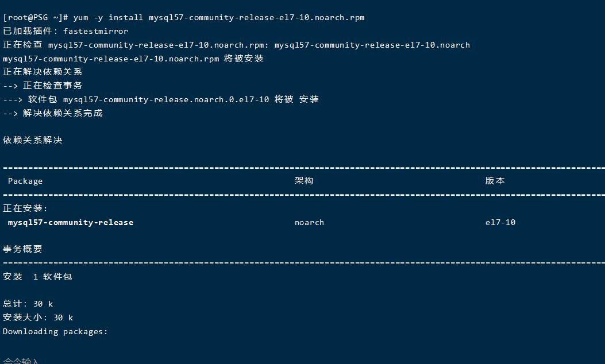Screen dimensions: 605x364
Task: Click the noarch architecture value
Action: pos(309,223)
